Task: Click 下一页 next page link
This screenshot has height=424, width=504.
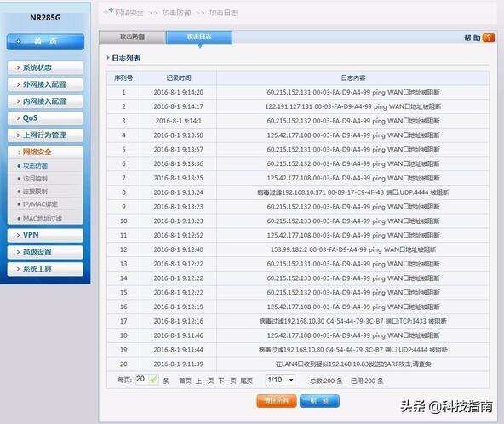Action: click(227, 381)
